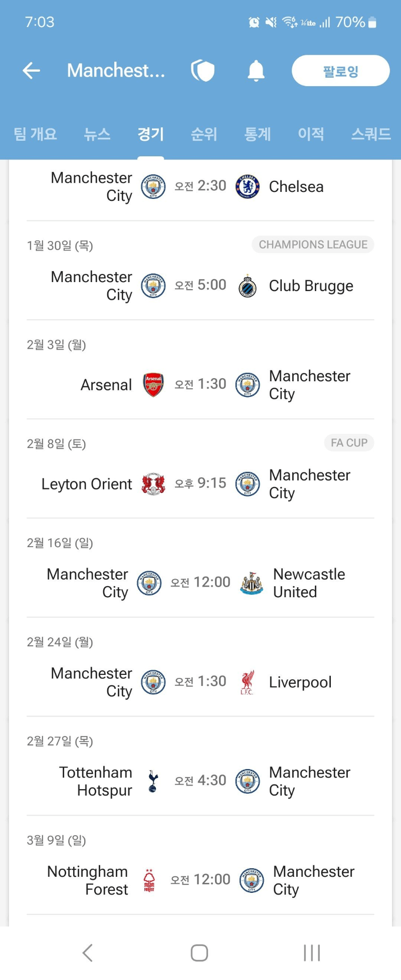Tap the Club Brugge crest icon
Screen dimensions: 401x980
[x=248, y=286]
